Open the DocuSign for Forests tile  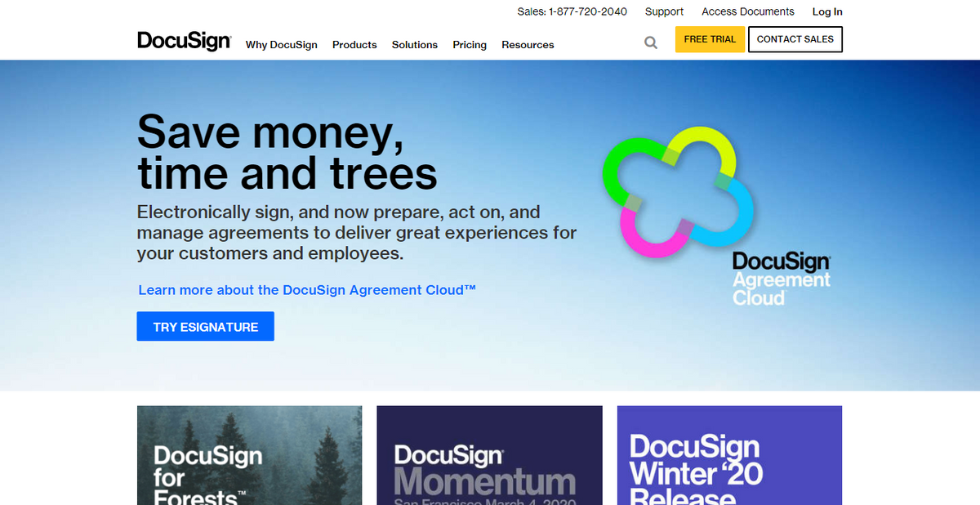(x=249, y=455)
